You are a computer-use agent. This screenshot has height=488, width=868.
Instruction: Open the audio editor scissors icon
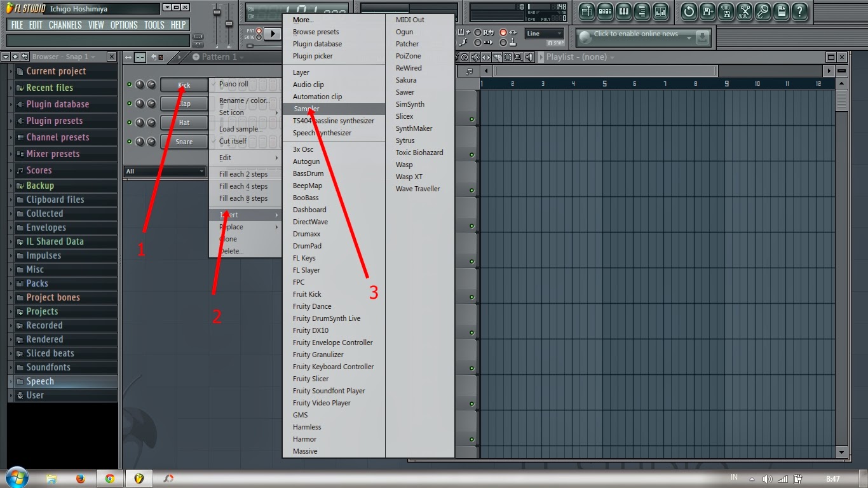coord(744,11)
